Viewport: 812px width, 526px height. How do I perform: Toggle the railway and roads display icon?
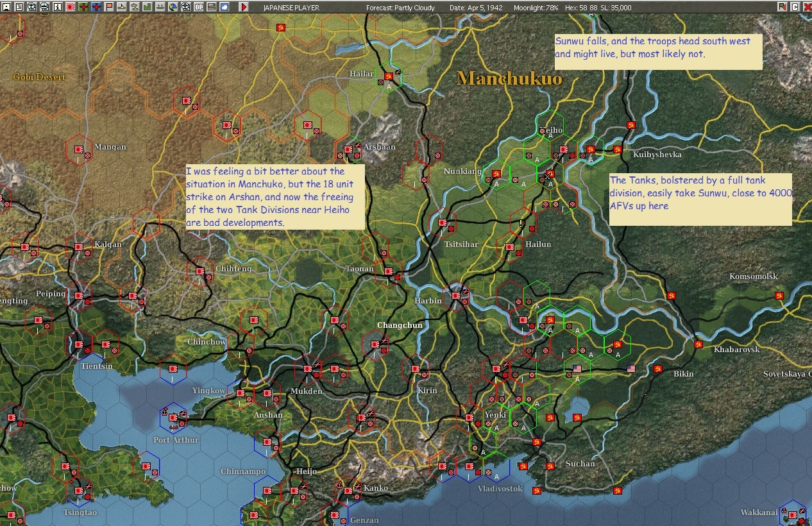pos(211,7)
